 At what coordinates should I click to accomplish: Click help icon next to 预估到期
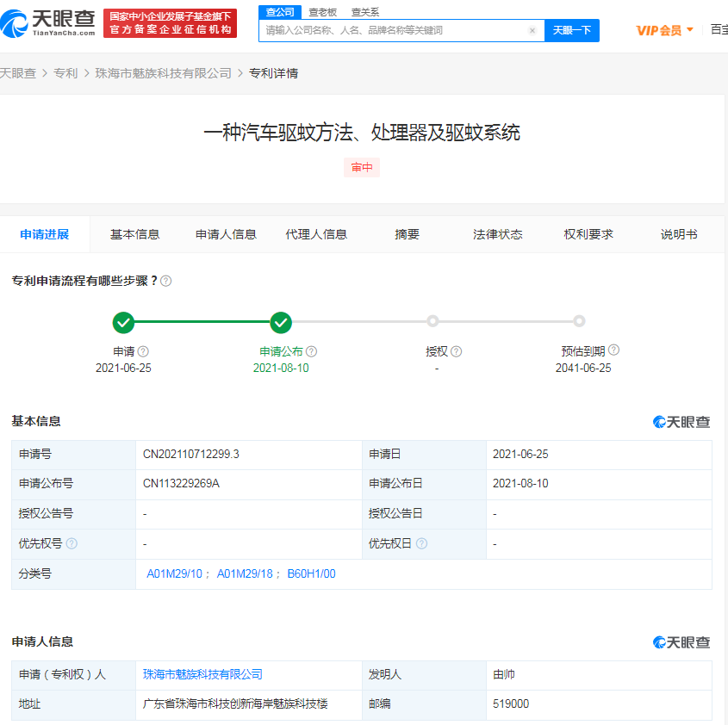(x=614, y=350)
